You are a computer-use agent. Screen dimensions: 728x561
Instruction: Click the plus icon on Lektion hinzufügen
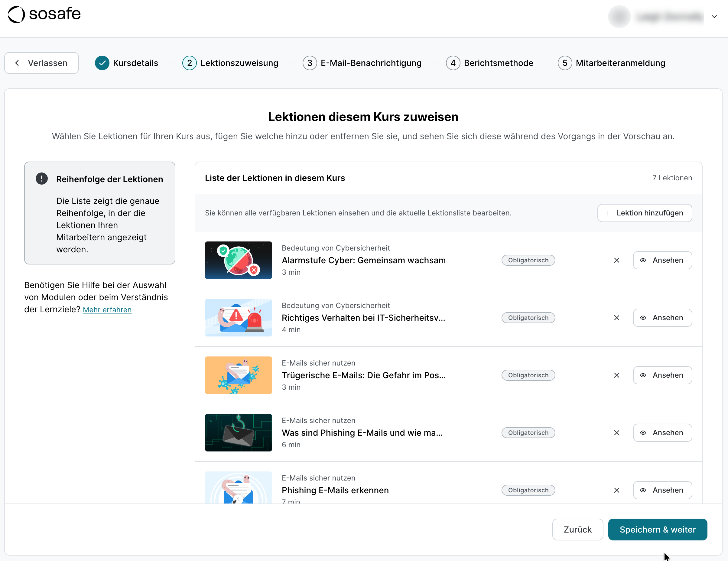pyautogui.click(x=608, y=213)
